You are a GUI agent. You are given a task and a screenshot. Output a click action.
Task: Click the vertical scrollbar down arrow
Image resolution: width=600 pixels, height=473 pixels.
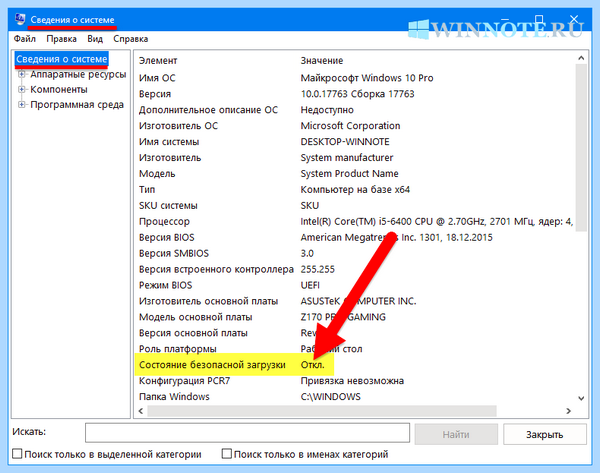[x=581, y=398]
